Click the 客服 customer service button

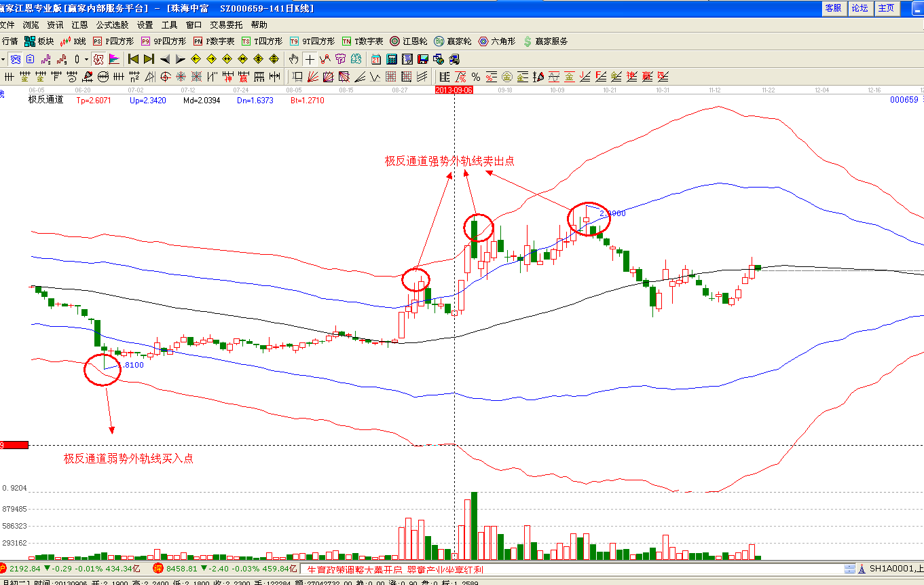833,8
